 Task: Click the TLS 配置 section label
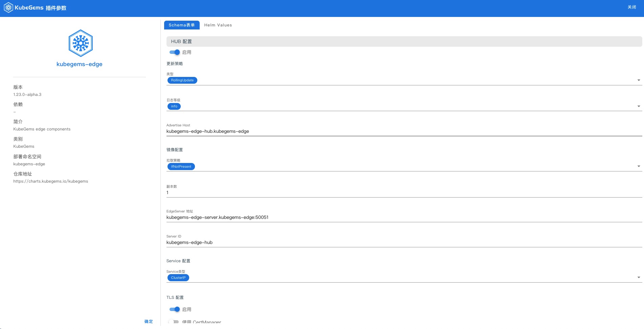pyautogui.click(x=175, y=297)
